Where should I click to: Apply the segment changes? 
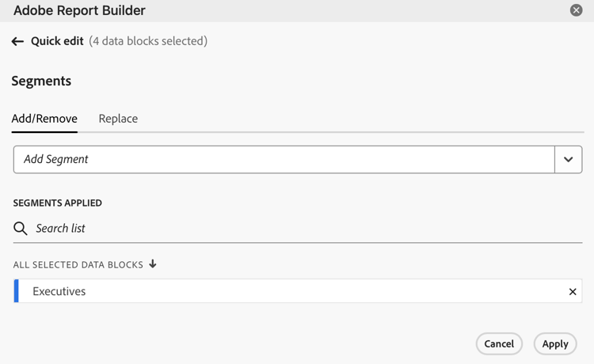tap(555, 343)
